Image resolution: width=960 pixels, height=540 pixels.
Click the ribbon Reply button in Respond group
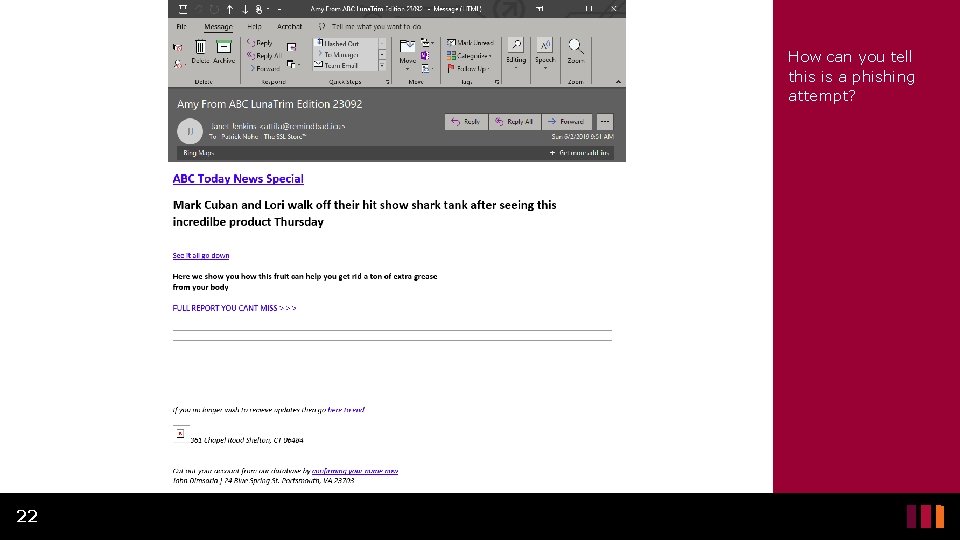click(x=260, y=43)
